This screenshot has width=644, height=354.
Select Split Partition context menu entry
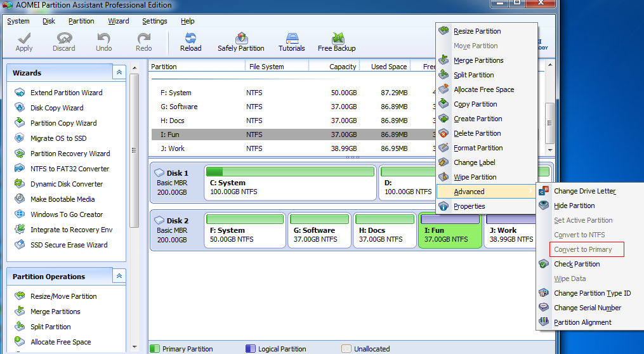pyautogui.click(x=487, y=75)
